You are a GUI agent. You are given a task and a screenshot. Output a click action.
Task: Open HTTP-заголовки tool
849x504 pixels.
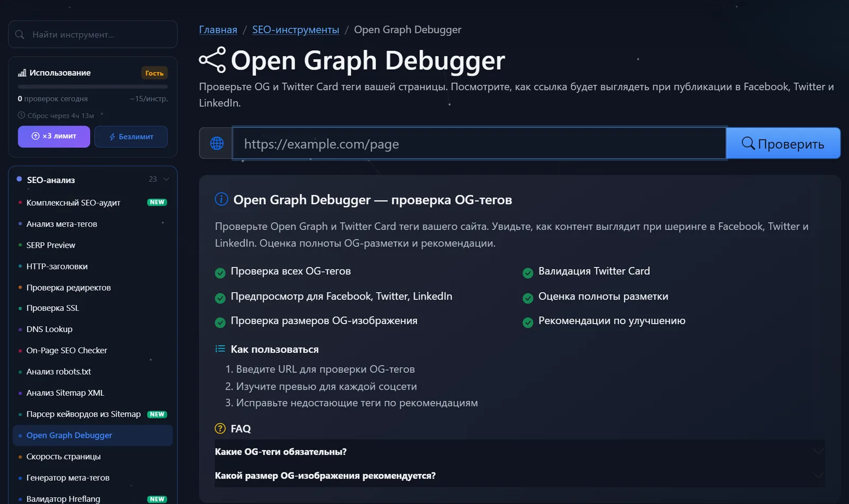[x=93, y=266]
